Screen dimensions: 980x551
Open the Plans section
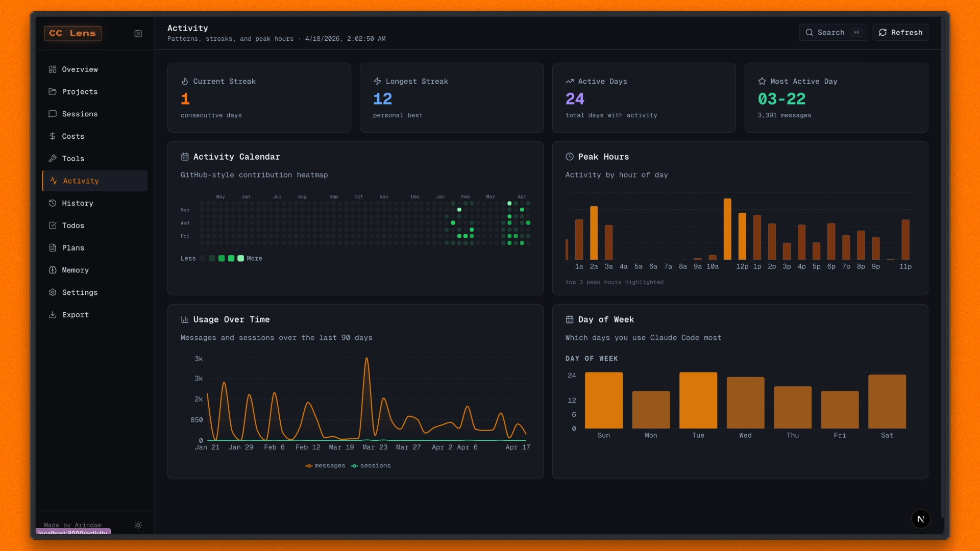(73, 248)
